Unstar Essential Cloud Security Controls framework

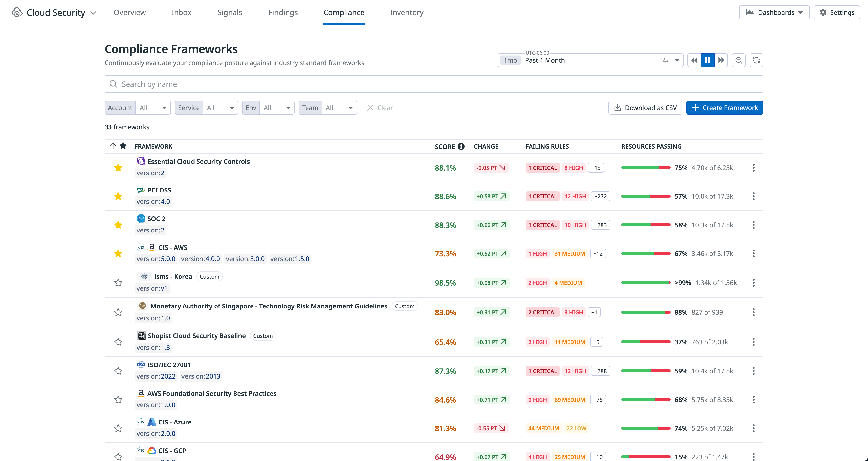118,168
